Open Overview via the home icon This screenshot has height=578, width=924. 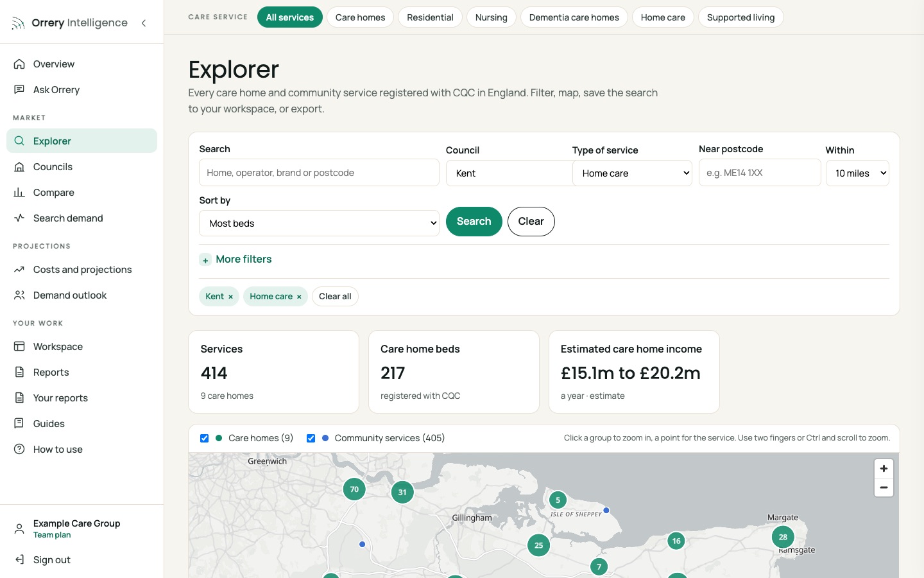click(x=19, y=64)
